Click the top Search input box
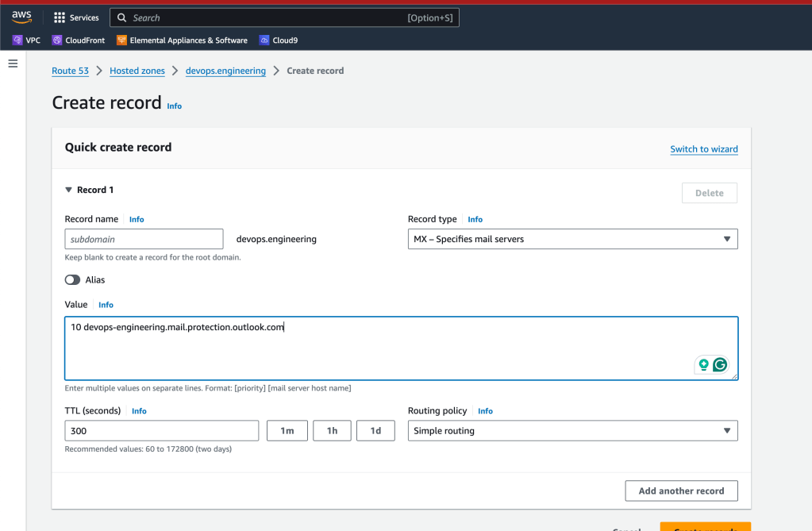Screen dimensions: 812x531 coord(284,17)
